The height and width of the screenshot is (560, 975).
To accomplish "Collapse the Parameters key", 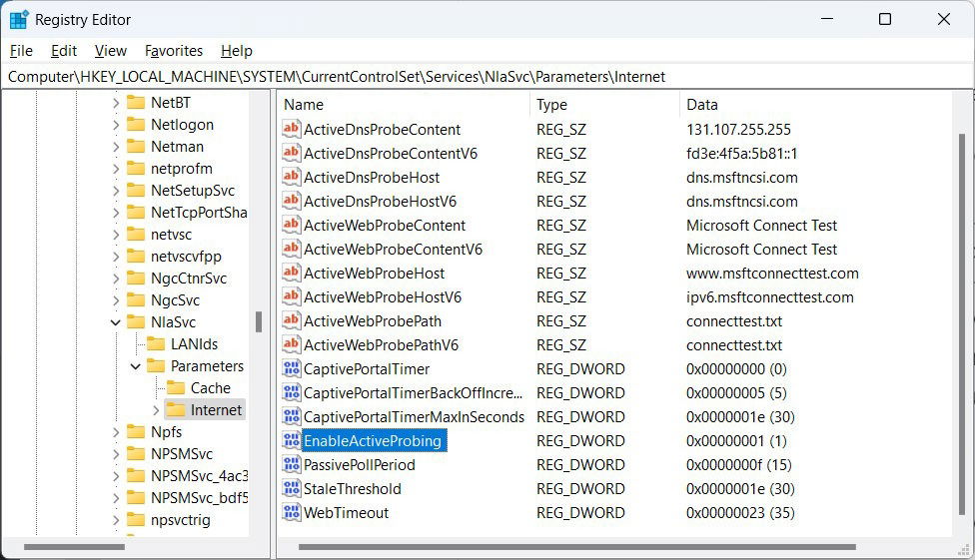I will [x=136, y=366].
